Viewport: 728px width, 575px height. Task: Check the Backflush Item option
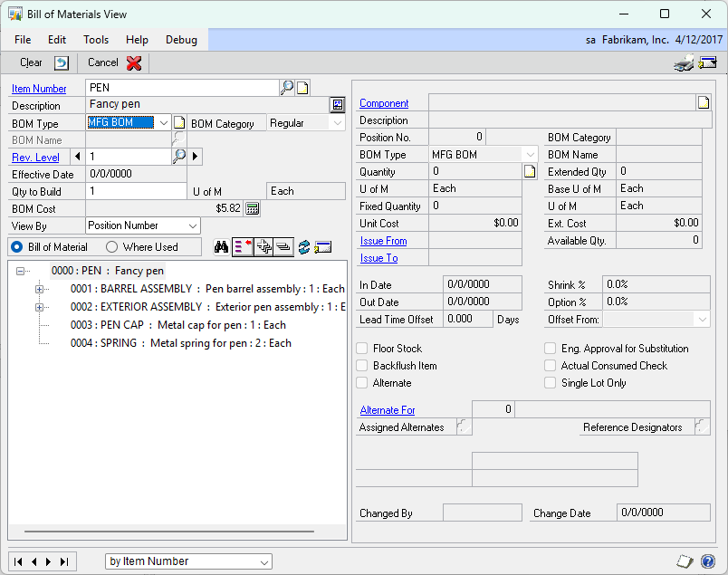360,366
